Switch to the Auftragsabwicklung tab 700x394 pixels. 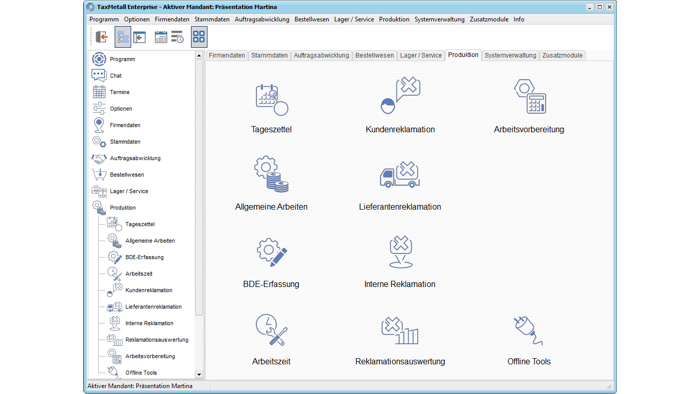(x=321, y=55)
